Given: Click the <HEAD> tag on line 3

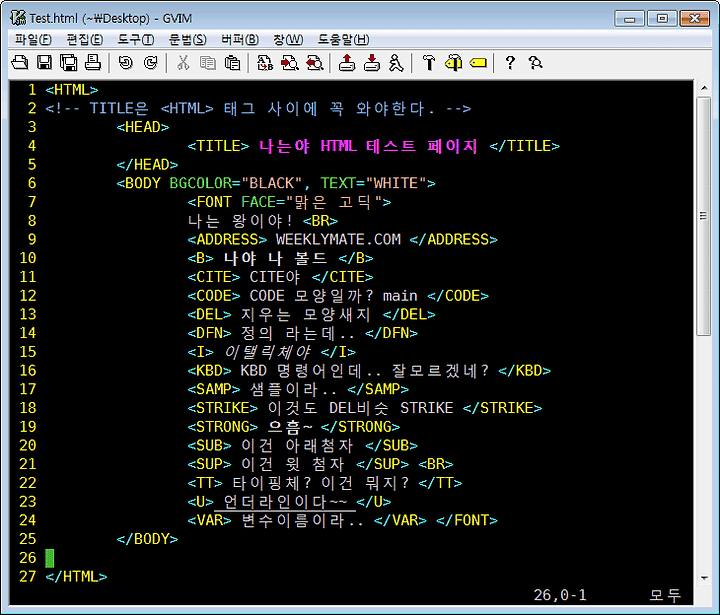Looking at the screenshot, I should 143,127.
